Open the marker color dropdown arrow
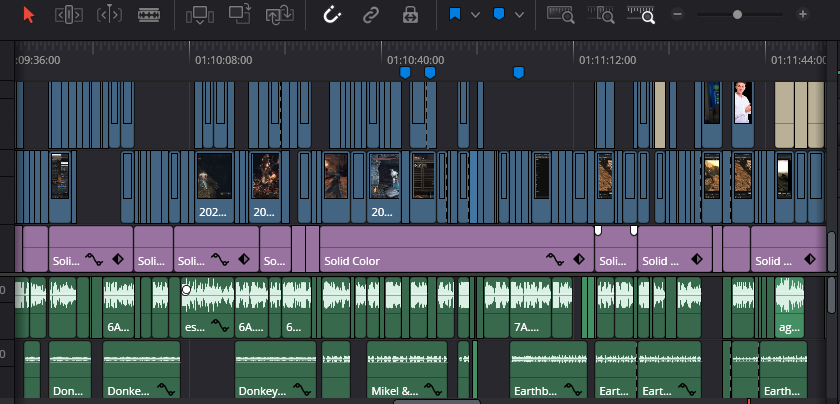Image resolution: width=840 pixels, height=404 pixels. tap(519, 15)
